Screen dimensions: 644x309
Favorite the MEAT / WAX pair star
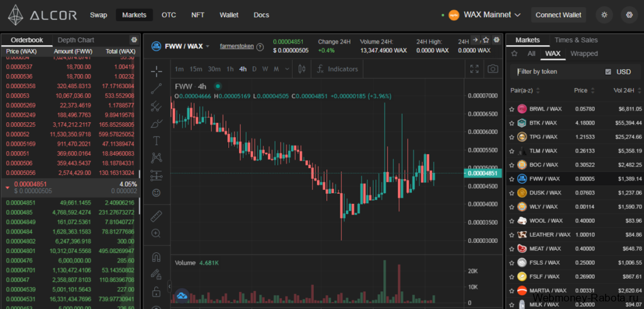click(x=512, y=249)
